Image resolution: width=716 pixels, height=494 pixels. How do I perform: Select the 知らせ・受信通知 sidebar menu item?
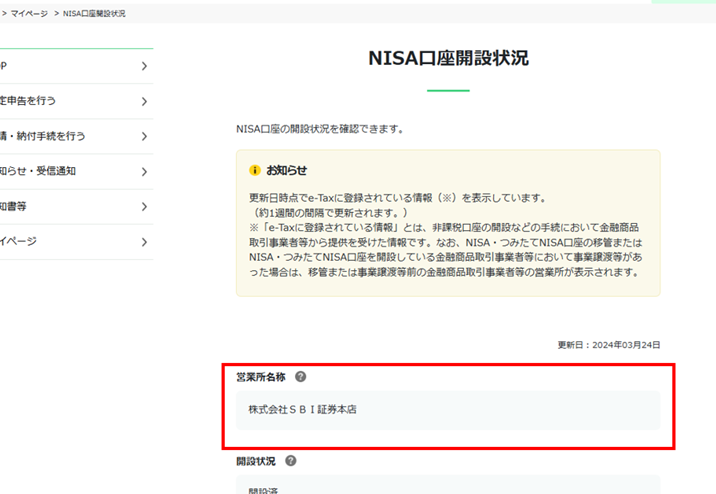pos(38,172)
